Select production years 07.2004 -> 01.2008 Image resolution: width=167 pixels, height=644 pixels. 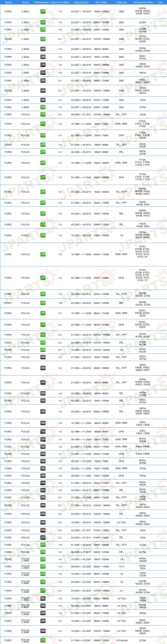coord(81,498)
